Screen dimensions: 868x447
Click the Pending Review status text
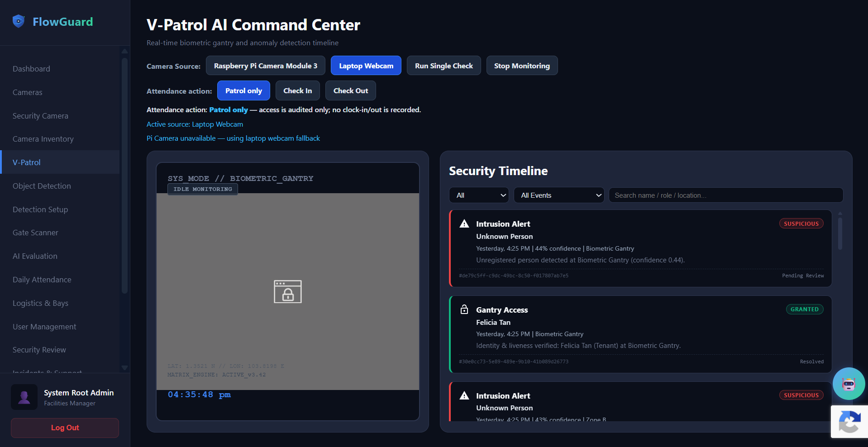(803, 276)
